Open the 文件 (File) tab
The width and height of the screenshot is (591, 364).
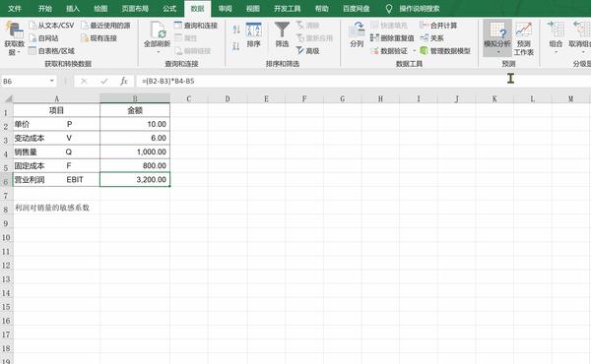(15, 8)
